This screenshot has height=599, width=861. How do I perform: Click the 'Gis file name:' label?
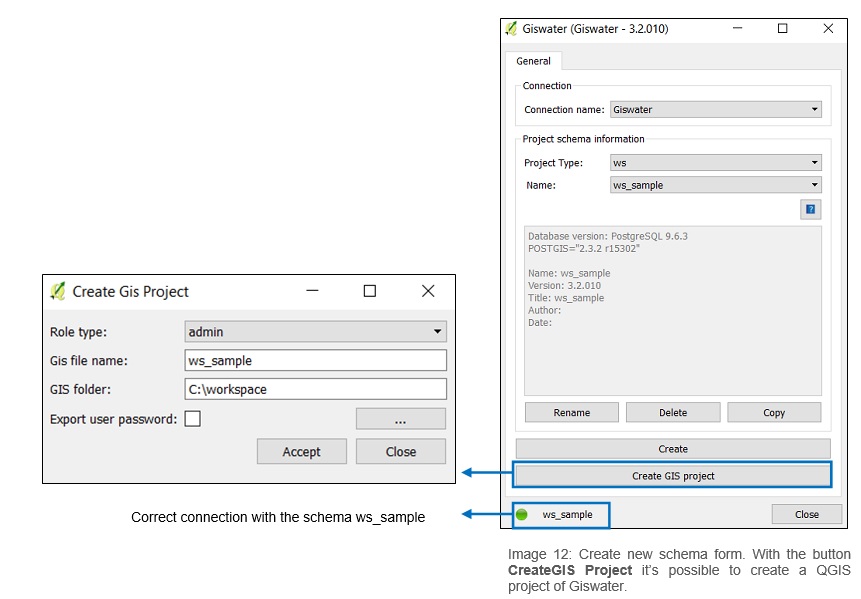point(88,360)
